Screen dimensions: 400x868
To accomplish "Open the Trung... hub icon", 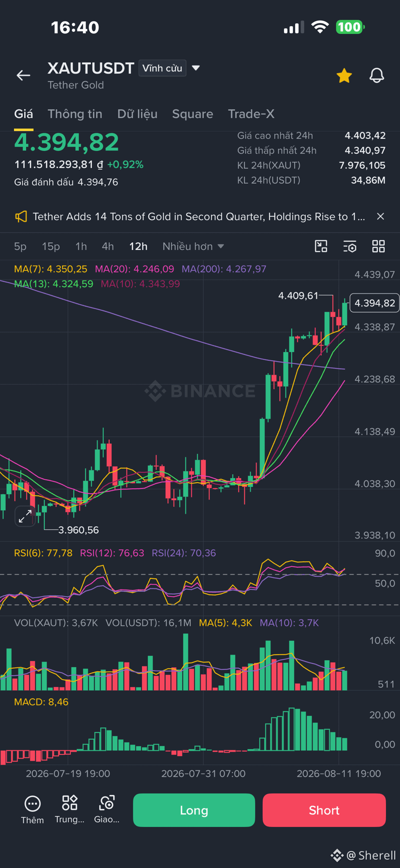I will (70, 810).
